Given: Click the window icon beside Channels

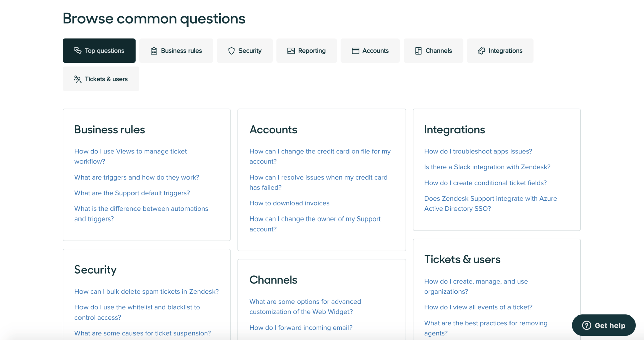Looking at the screenshot, I should tap(418, 51).
